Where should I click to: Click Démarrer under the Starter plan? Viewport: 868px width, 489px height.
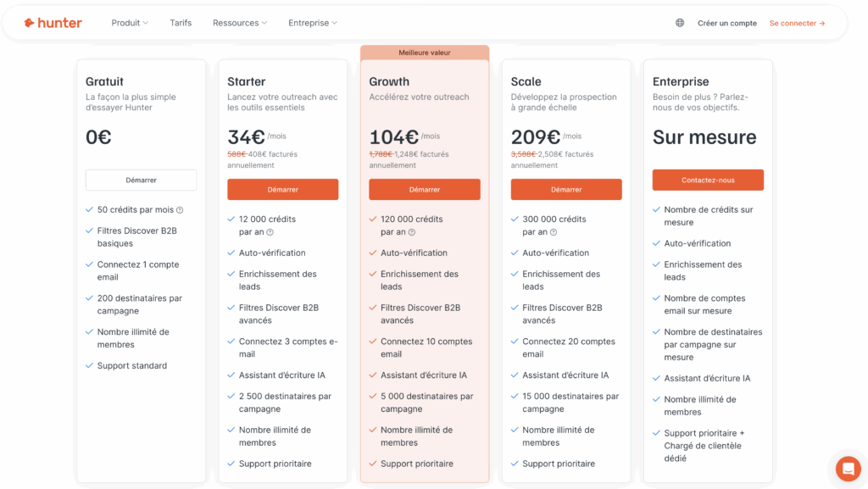point(283,189)
